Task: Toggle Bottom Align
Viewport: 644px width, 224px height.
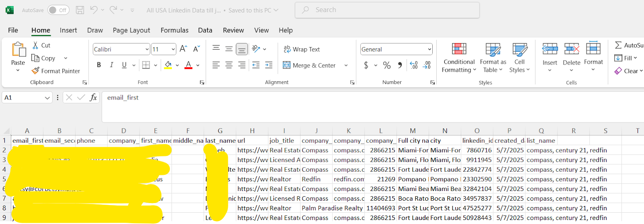Action: coord(242,49)
